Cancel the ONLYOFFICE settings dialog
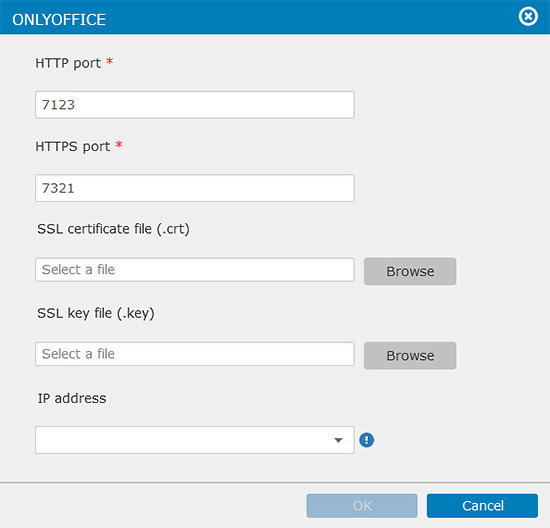 [x=482, y=506]
